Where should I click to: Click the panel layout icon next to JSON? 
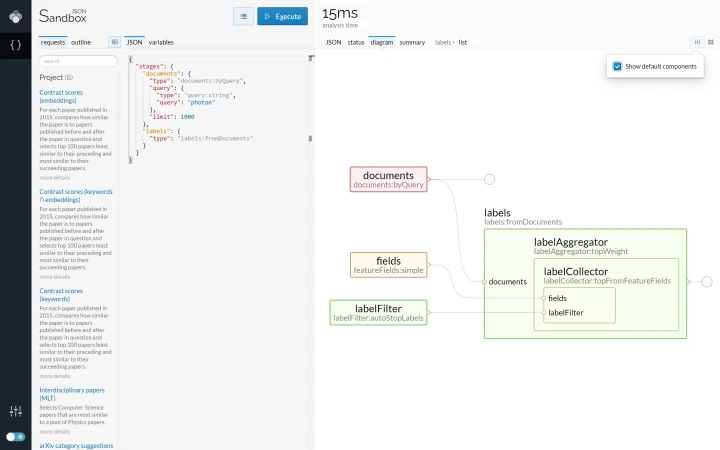[x=114, y=42]
